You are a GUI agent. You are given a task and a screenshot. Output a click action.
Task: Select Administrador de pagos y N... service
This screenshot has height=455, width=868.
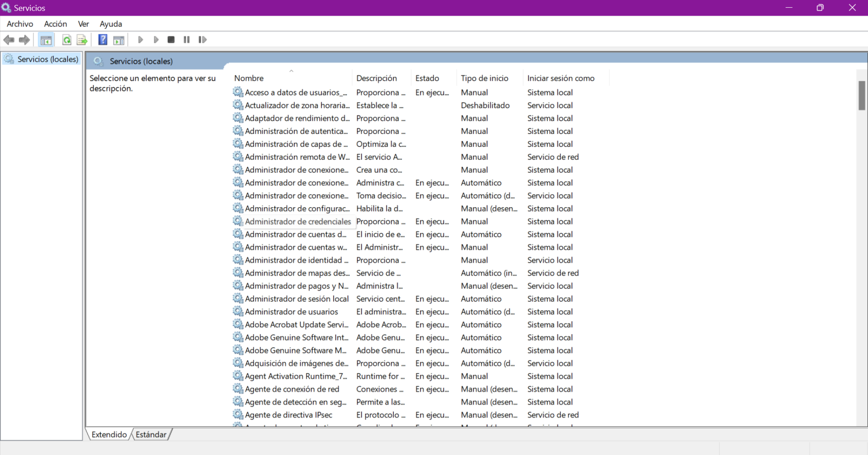point(297,286)
